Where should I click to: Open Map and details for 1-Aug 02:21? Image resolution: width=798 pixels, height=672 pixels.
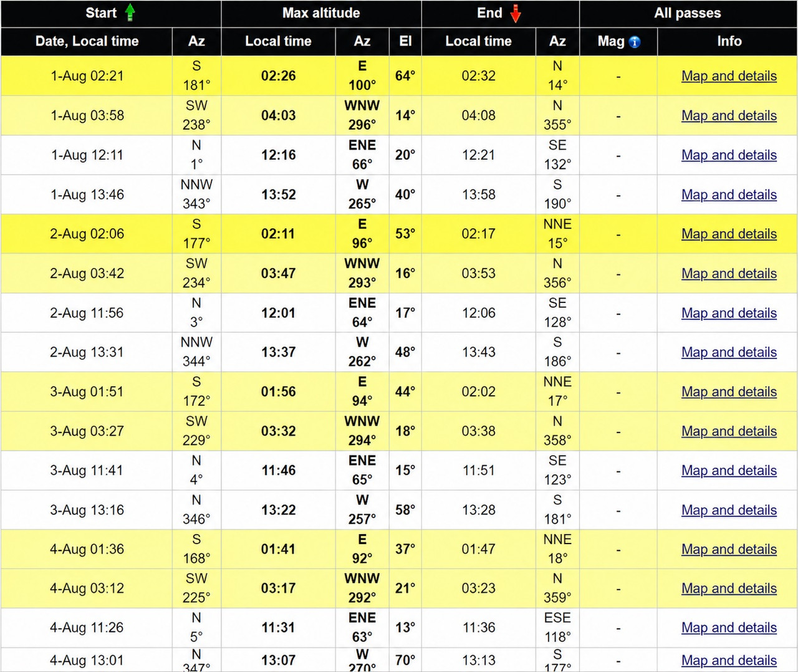(729, 76)
